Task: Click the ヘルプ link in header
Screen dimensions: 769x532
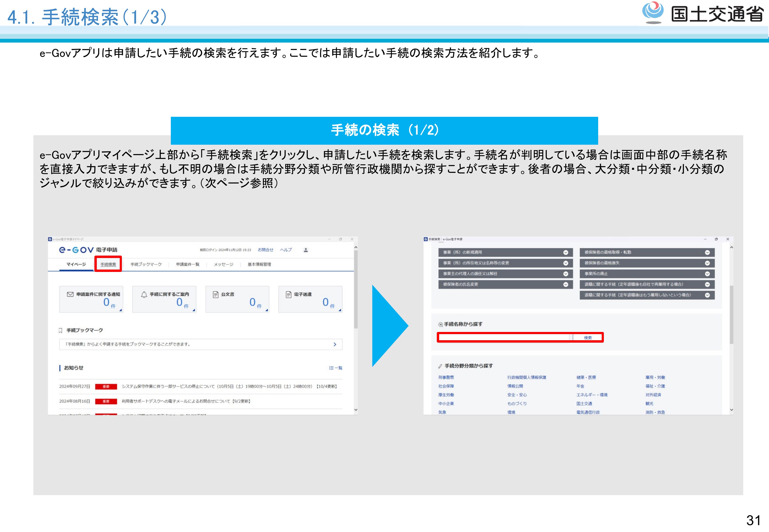Action: 286,250
